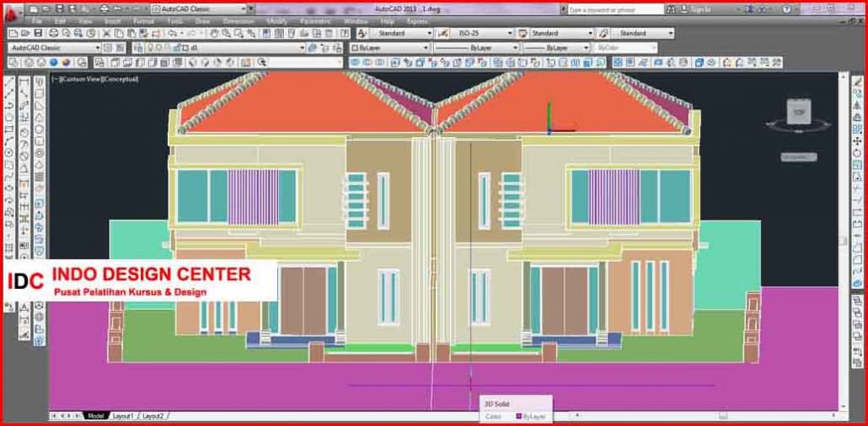Switch to the Layout1 tab
The width and height of the screenshot is (868, 426).
pyautogui.click(x=122, y=416)
